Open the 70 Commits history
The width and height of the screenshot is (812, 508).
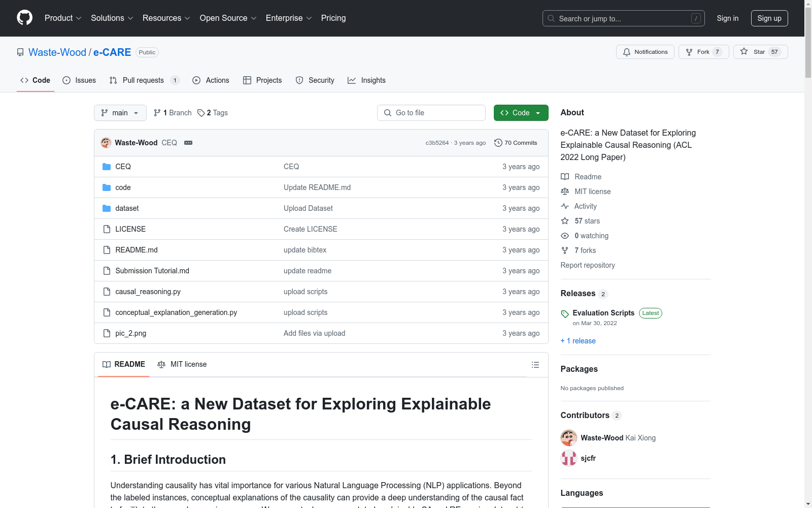(x=516, y=143)
